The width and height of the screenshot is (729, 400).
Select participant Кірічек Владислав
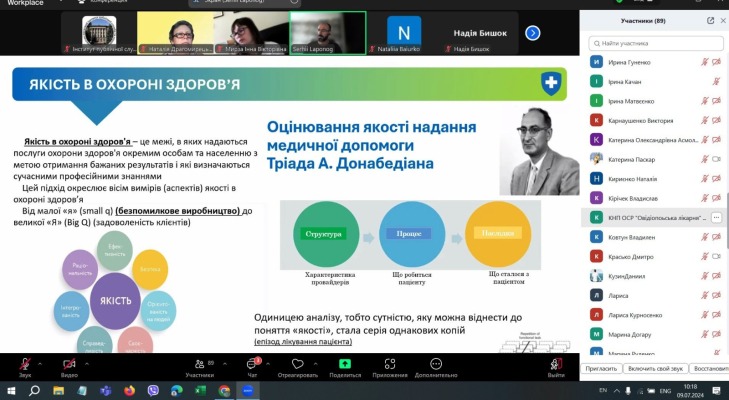[x=653, y=198]
